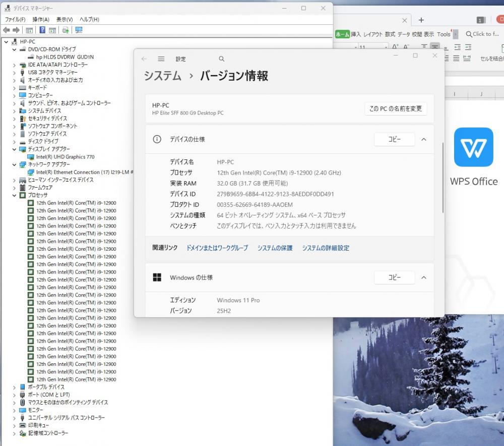Add a new tab in WPS with plus
Viewport: 504px width, 446px height.
421,20
